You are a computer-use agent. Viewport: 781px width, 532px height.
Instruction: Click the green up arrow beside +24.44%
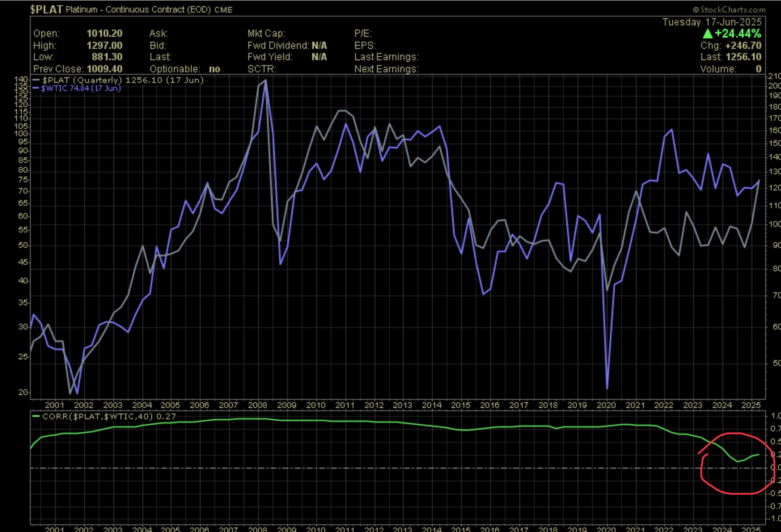pos(707,34)
